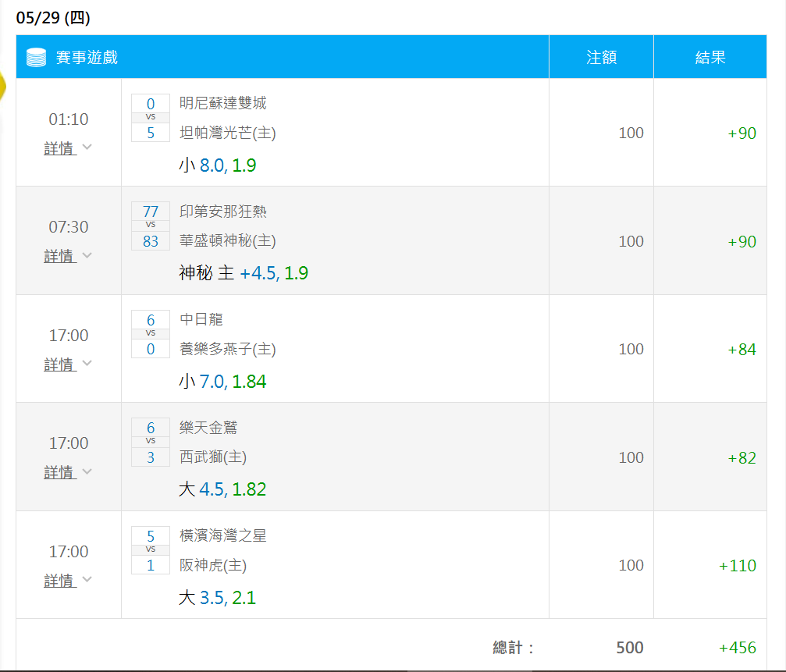
Task: Click total result +456
Action: (738, 648)
